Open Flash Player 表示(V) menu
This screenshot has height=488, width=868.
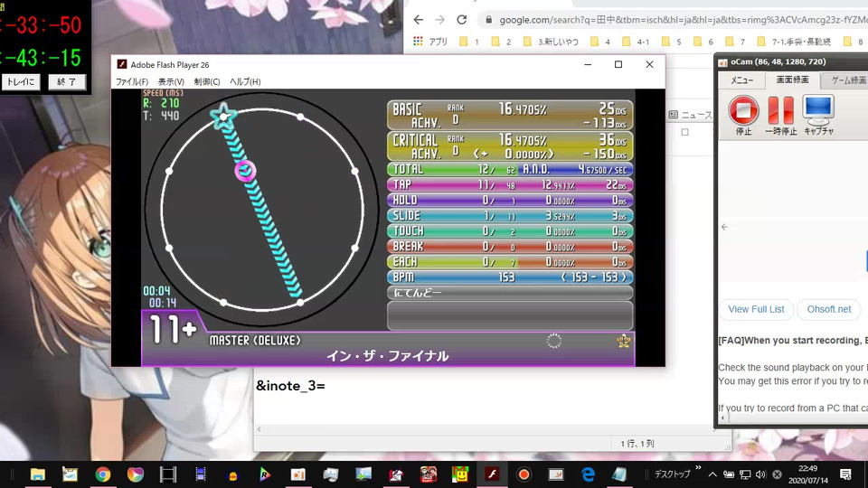point(171,81)
